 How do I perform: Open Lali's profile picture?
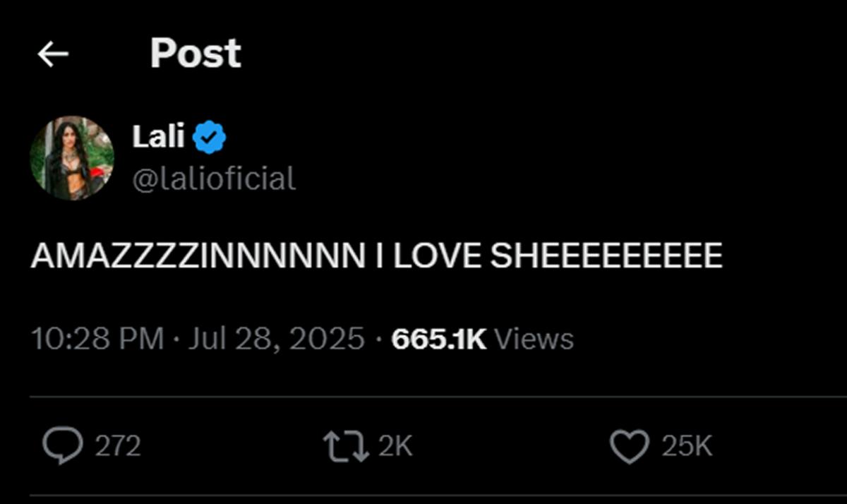[72, 158]
